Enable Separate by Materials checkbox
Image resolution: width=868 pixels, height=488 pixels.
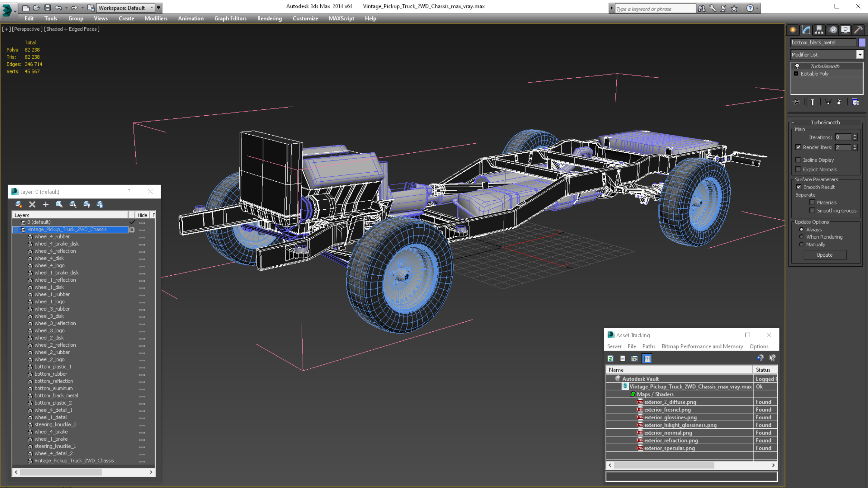(812, 202)
